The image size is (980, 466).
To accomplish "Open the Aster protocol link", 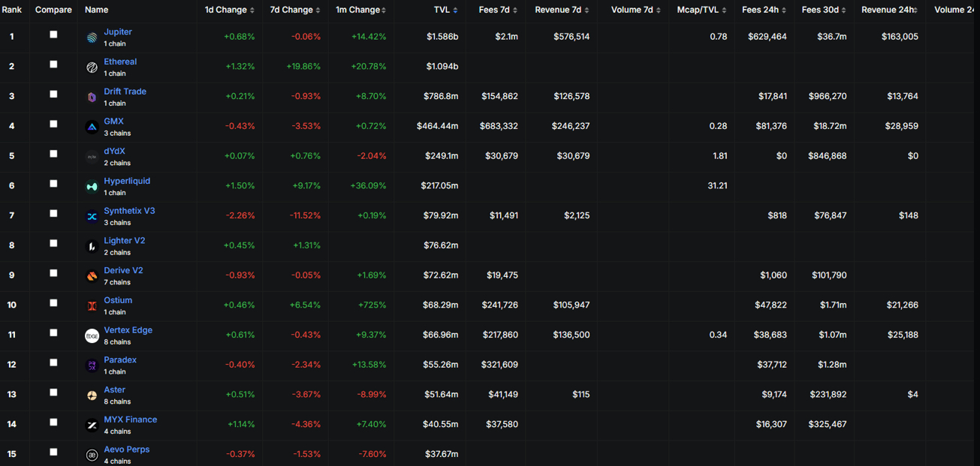I will click(x=115, y=389).
